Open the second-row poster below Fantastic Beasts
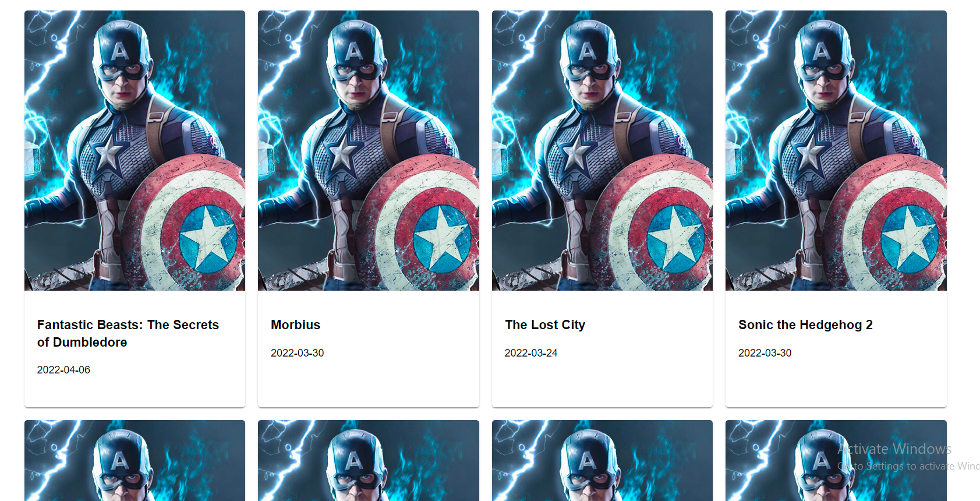 click(x=135, y=460)
